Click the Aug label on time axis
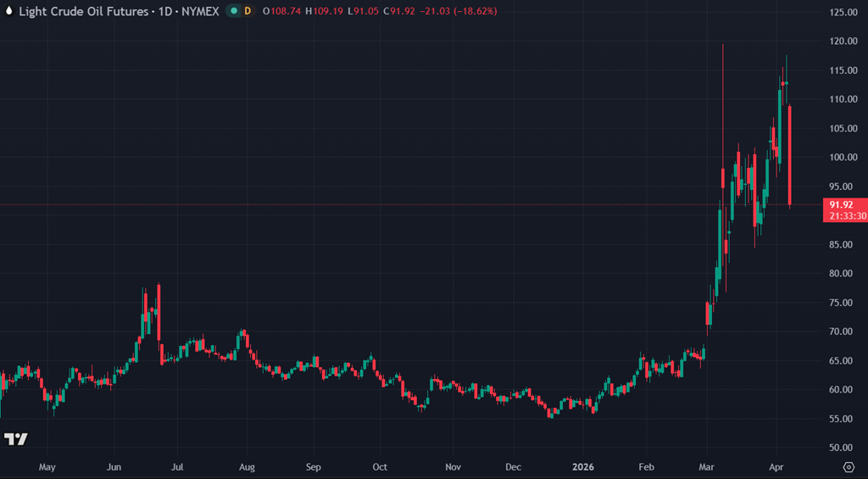Screen dimensions: 868x479 click(247, 466)
